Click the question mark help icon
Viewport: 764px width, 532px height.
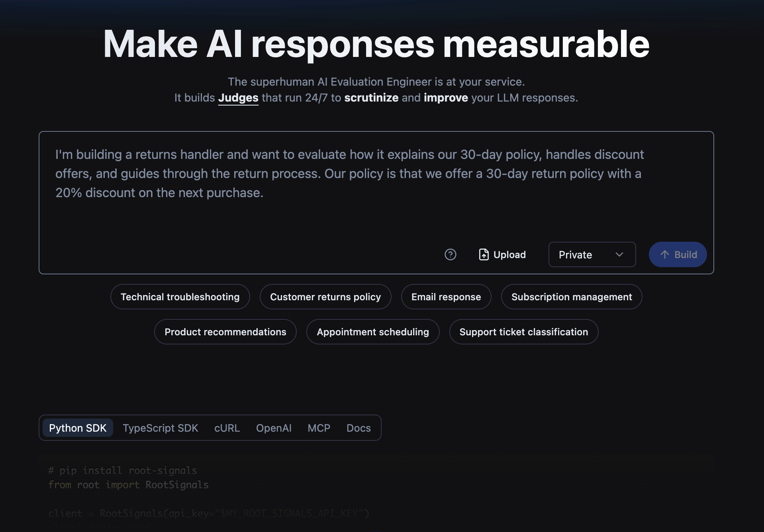pyautogui.click(x=450, y=254)
